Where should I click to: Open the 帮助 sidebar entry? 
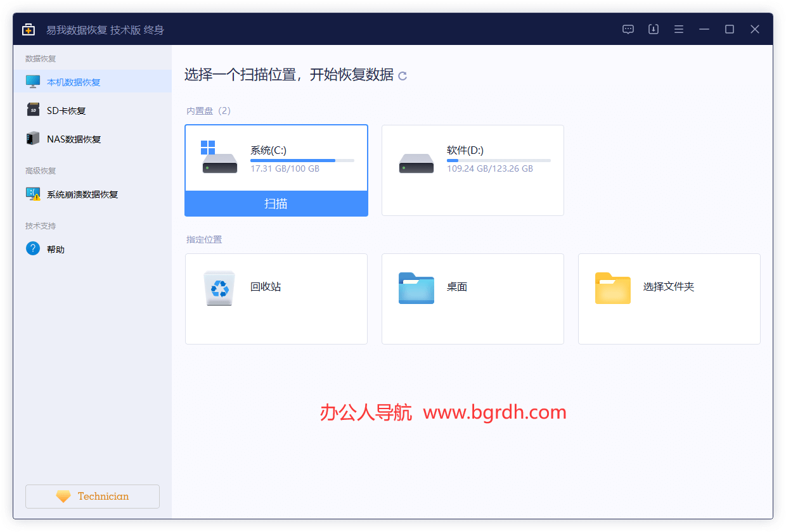93,249
